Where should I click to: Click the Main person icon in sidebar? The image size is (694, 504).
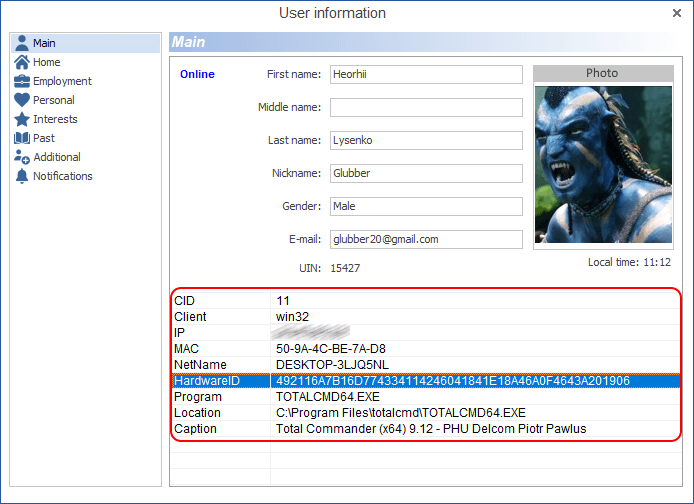tap(22, 43)
